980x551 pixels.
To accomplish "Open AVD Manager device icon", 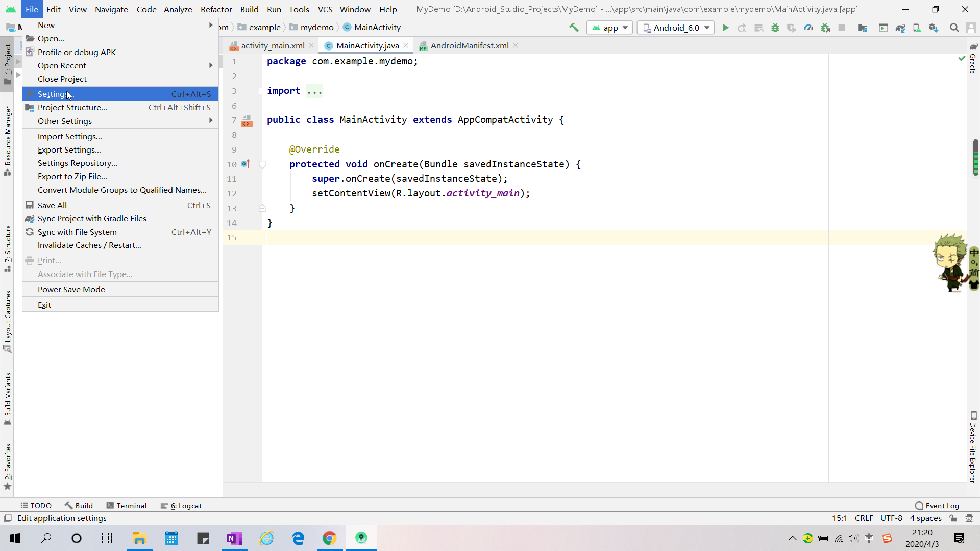I will click(x=917, y=28).
